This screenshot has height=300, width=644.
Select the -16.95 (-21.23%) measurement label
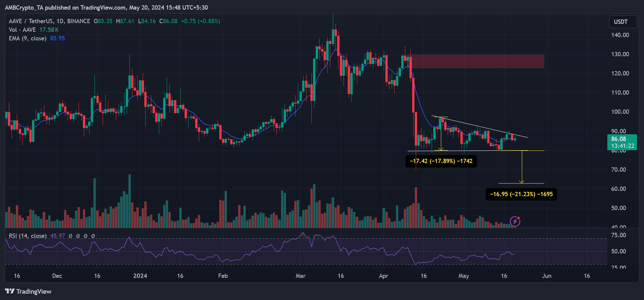(521, 194)
